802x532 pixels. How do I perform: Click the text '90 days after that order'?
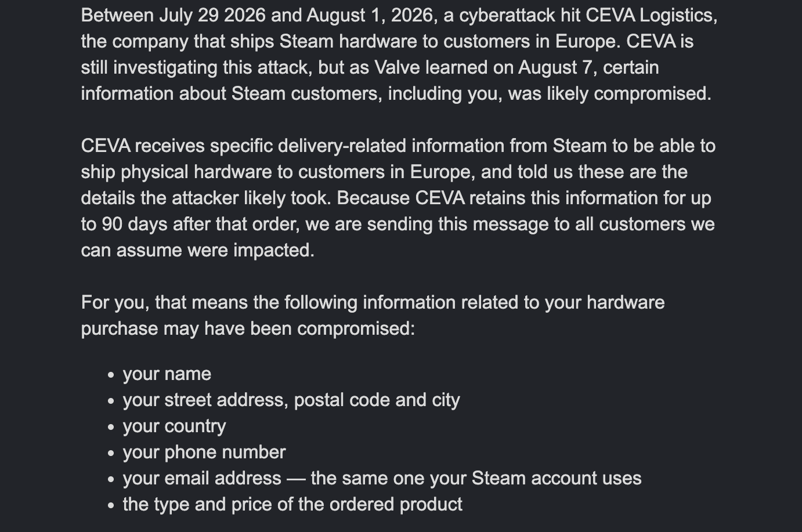[x=200, y=224]
